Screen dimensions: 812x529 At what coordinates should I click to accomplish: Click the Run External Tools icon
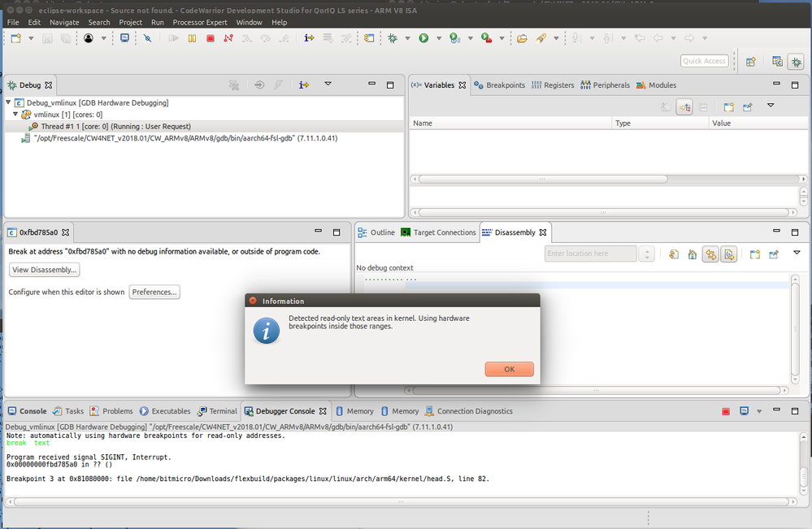486,38
